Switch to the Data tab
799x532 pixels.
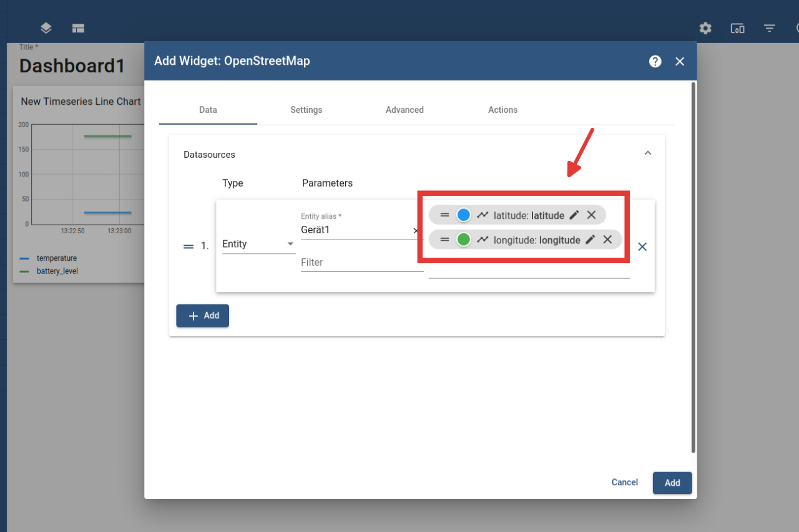point(208,110)
